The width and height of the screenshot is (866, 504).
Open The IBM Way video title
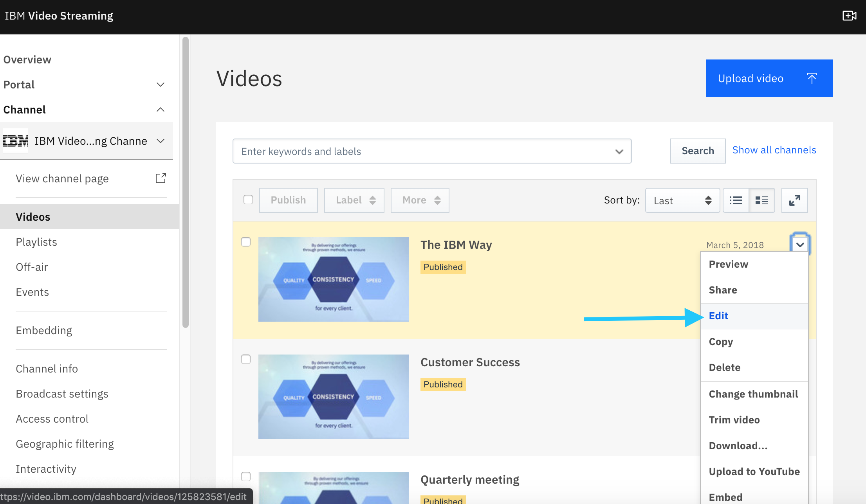[456, 245]
